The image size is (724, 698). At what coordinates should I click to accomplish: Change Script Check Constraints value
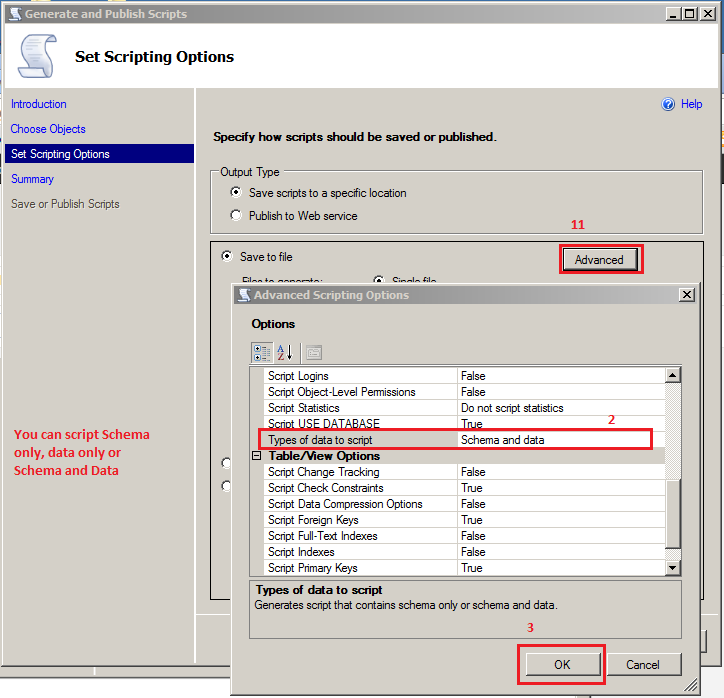561,488
